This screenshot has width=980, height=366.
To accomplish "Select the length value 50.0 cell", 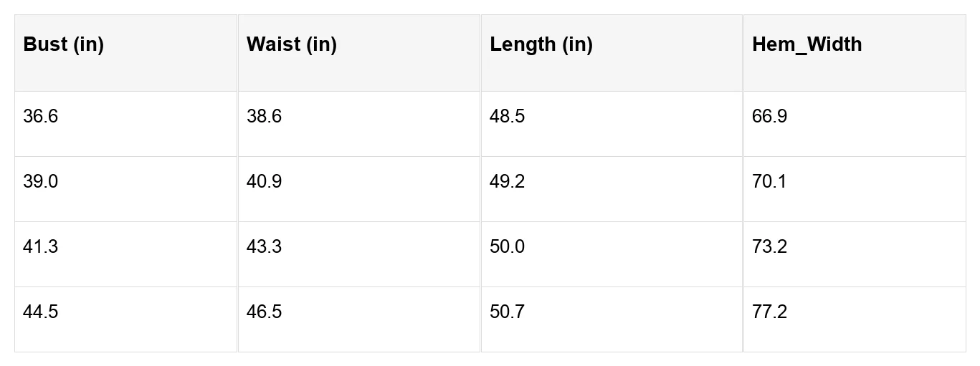I will [612, 254].
